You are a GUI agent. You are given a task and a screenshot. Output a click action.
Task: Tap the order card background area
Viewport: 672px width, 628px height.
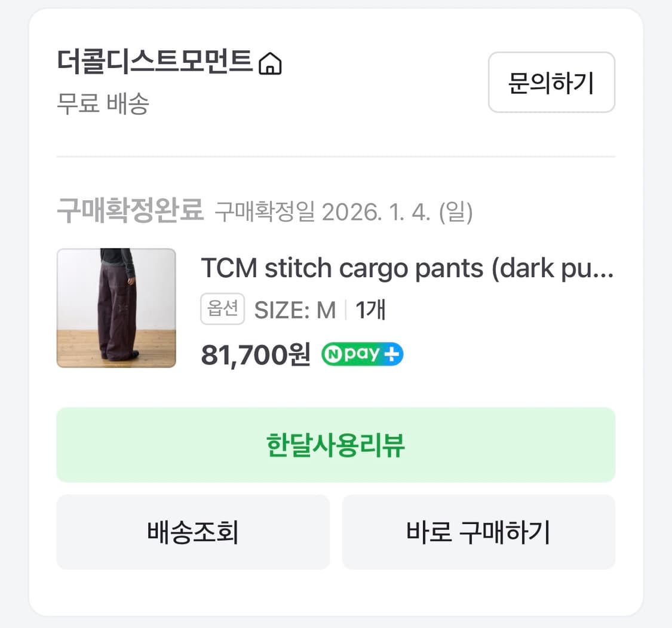pos(336,592)
